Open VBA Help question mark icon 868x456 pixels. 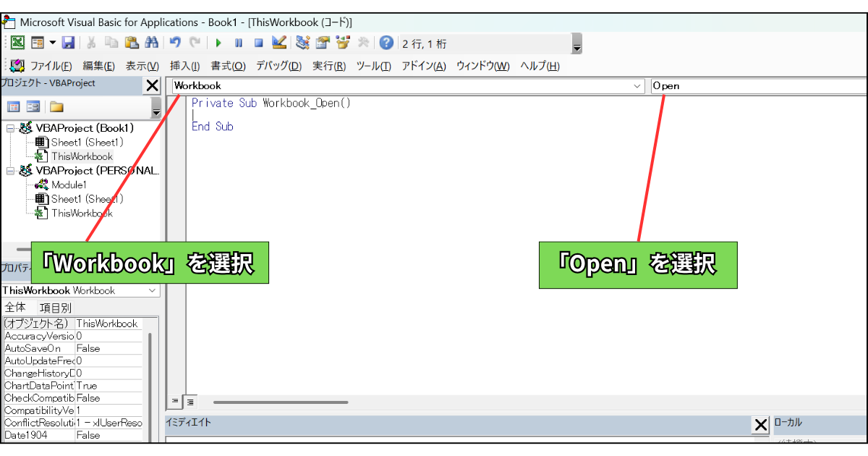(386, 43)
